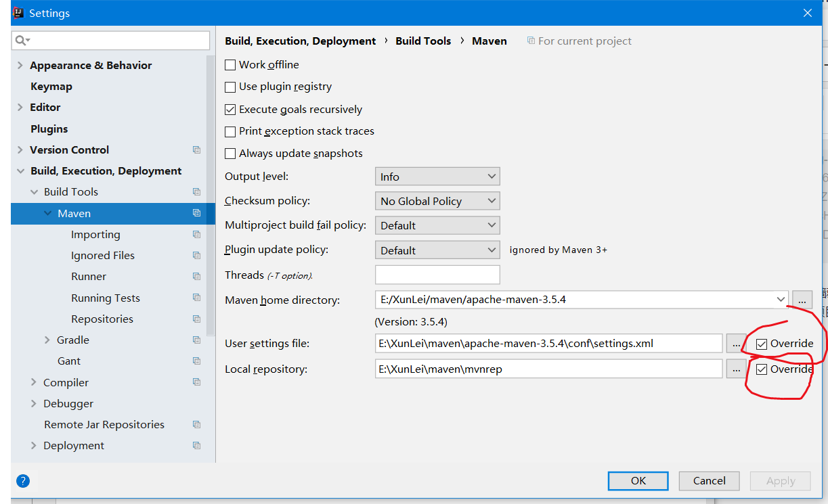Open the Importing settings page
This screenshot has height=504, width=828.
click(95, 235)
